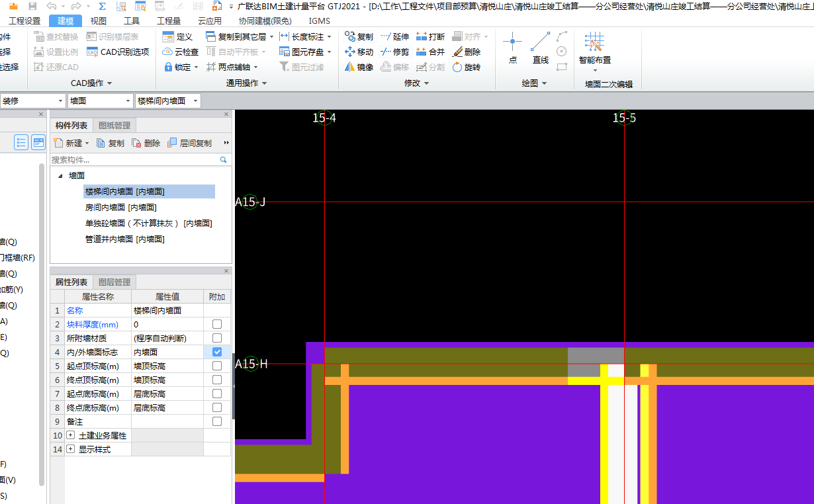814x504 pixels.
Task: Select the circle drawing tool
Action: click(x=562, y=52)
